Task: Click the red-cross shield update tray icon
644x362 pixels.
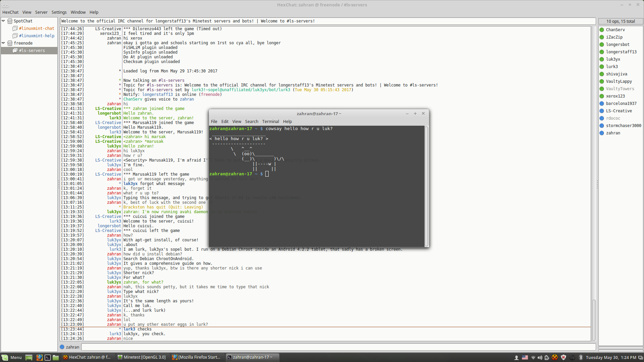Action: (x=563, y=357)
